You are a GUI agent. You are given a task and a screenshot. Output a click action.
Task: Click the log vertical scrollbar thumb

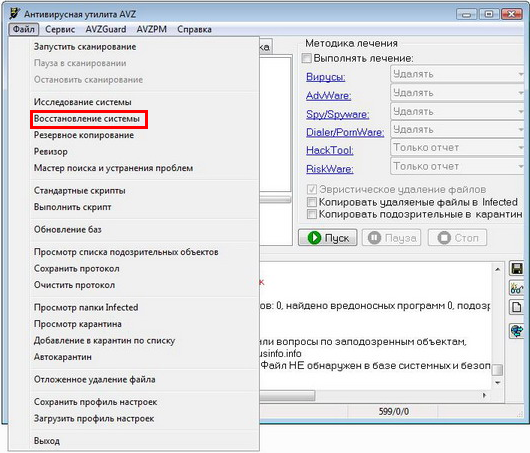tap(497, 369)
